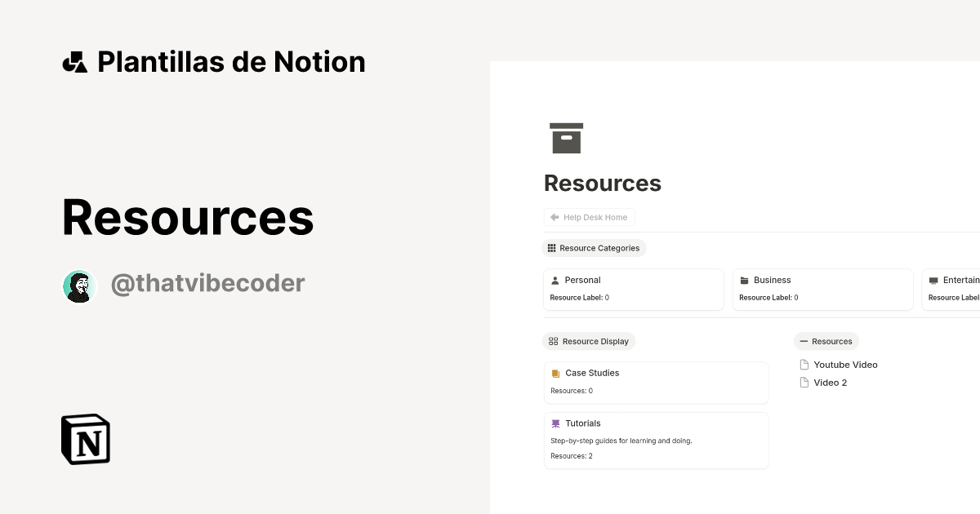Click the archive box icon above the Resources title
Viewport: 980px width, 514px height.
click(567, 137)
